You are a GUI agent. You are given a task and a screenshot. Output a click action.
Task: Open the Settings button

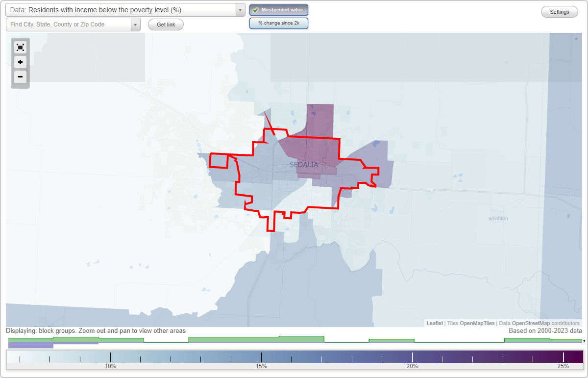pos(559,11)
